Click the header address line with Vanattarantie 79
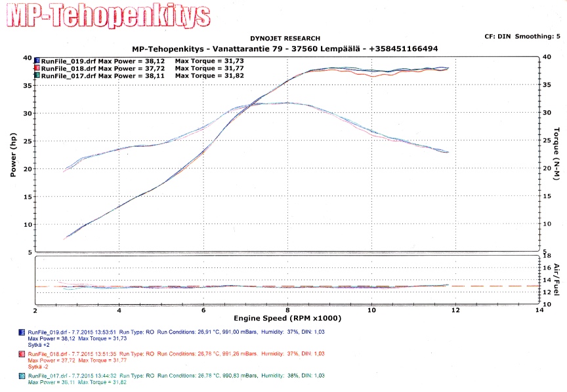The width and height of the screenshot is (567, 392). pos(285,49)
